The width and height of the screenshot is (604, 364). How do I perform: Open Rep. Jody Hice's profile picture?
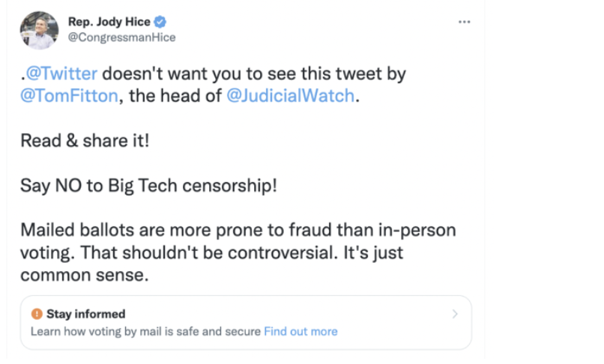pyautogui.click(x=39, y=30)
